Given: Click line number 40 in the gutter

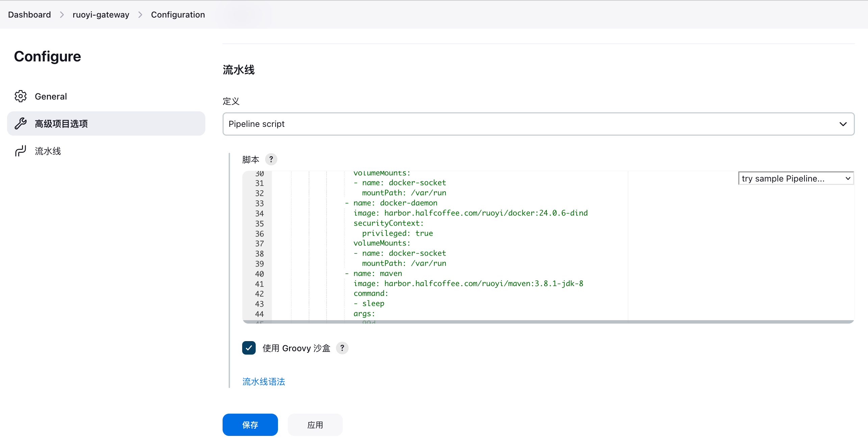Looking at the screenshot, I should 259,274.
